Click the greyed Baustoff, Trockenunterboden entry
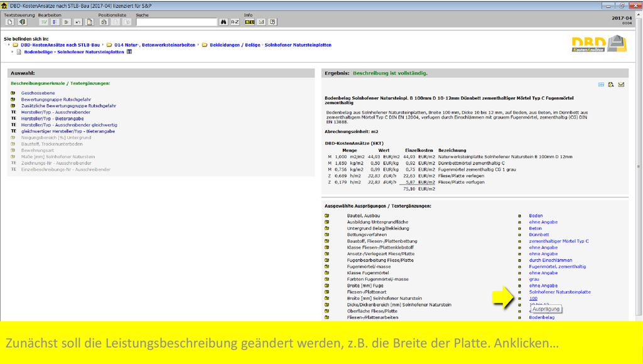Screen dimensions: 643x364 click(51, 144)
